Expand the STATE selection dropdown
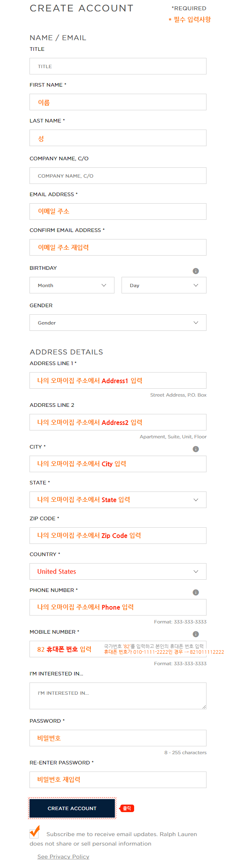Viewport: 236px width, 868px height. (118, 499)
